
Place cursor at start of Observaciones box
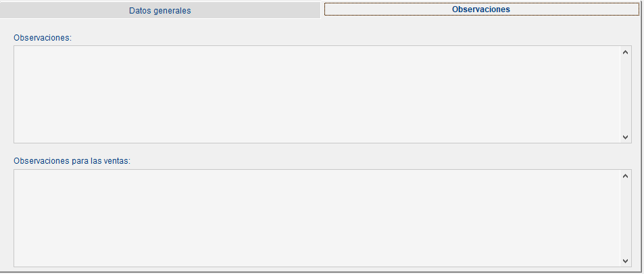pyautogui.click(x=18, y=51)
